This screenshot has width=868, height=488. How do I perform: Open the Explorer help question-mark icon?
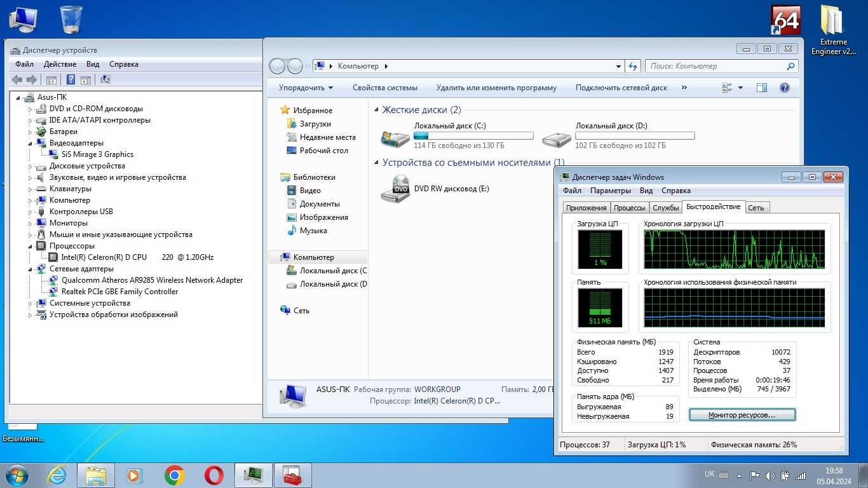785,88
